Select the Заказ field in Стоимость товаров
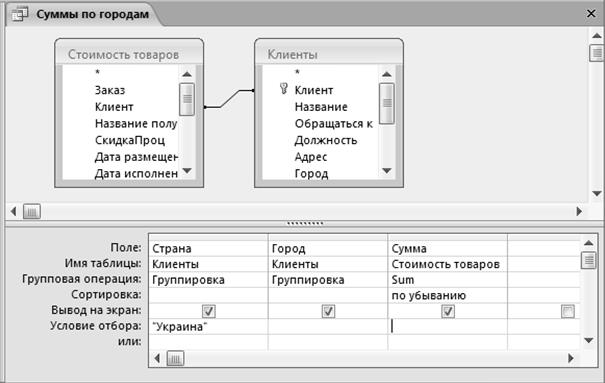This screenshot has width=605, height=383. pyautogui.click(x=110, y=90)
